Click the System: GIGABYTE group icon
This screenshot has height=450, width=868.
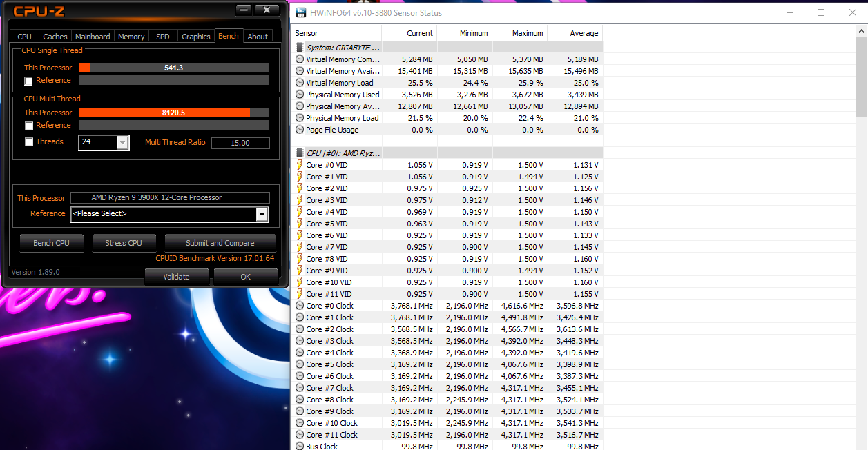[300, 48]
